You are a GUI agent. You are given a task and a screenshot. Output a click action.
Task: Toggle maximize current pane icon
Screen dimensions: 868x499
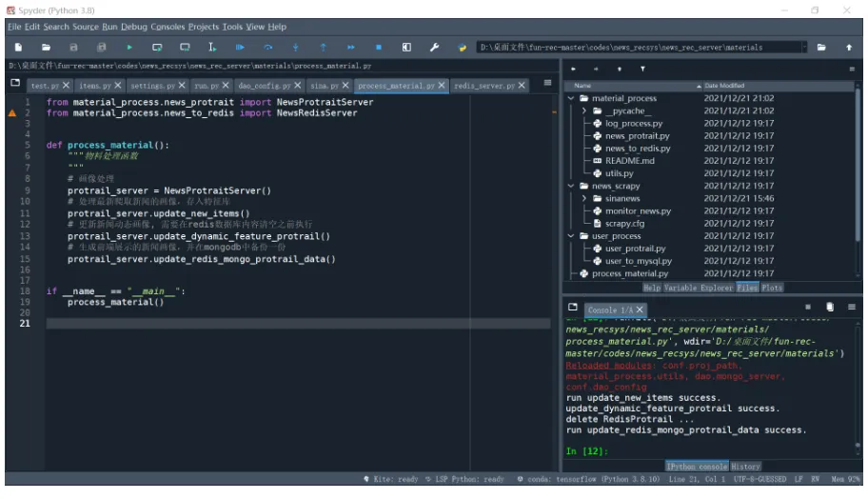(x=406, y=47)
